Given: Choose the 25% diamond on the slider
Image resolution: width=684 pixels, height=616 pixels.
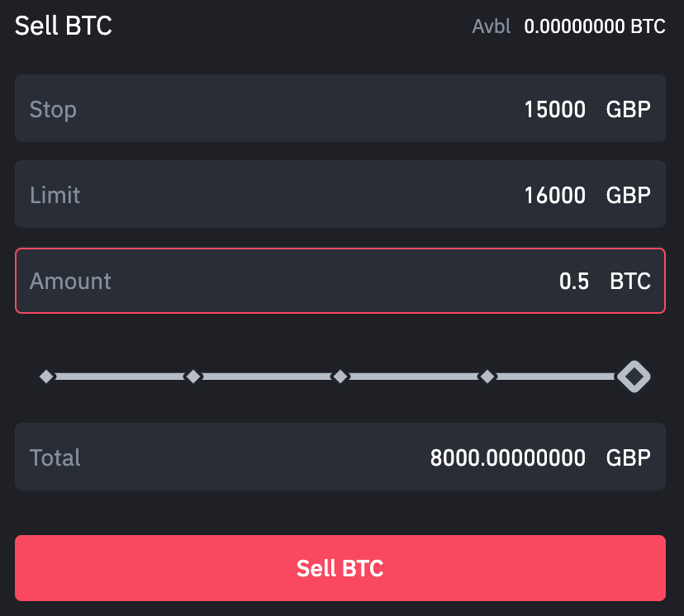Looking at the screenshot, I should coord(193,377).
